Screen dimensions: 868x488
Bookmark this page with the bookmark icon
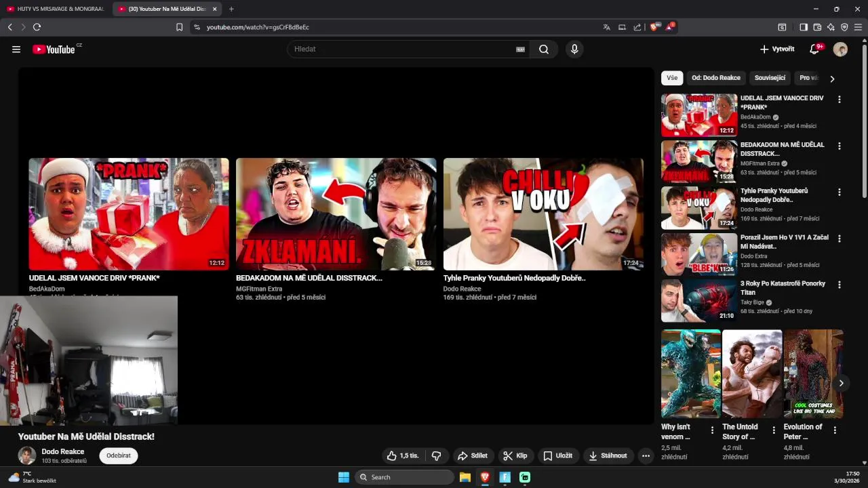click(179, 27)
